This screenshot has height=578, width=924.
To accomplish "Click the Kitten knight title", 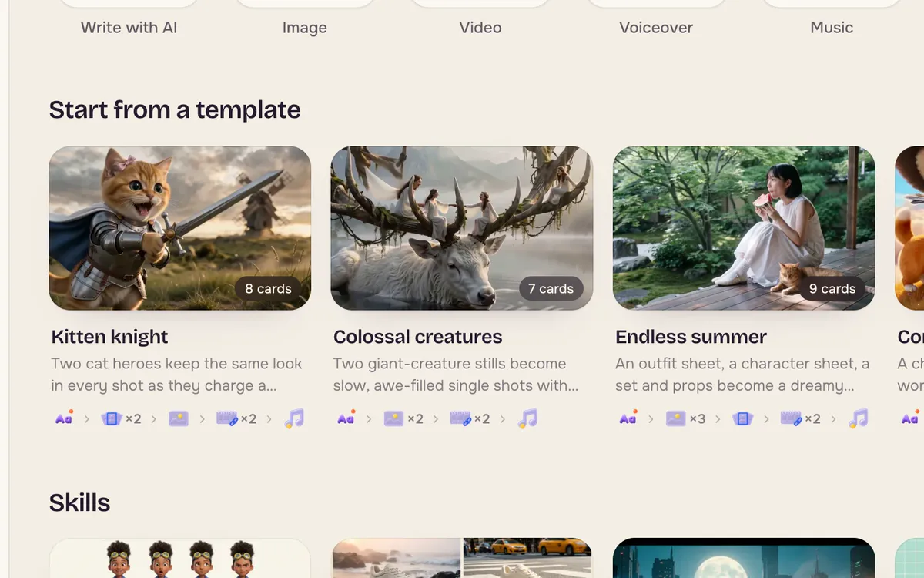I will (x=109, y=337).
